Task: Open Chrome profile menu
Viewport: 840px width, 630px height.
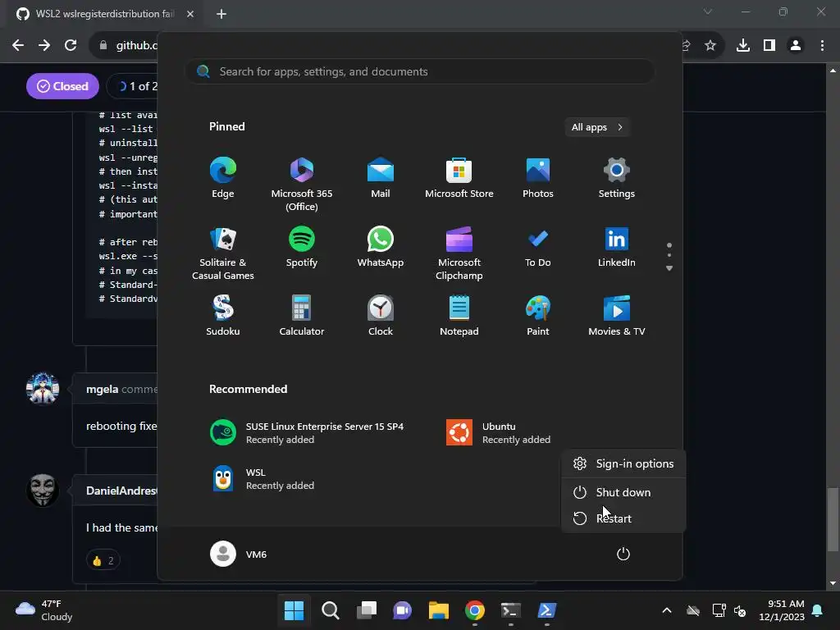Action: pyautogui.click(x=796, y=46)
